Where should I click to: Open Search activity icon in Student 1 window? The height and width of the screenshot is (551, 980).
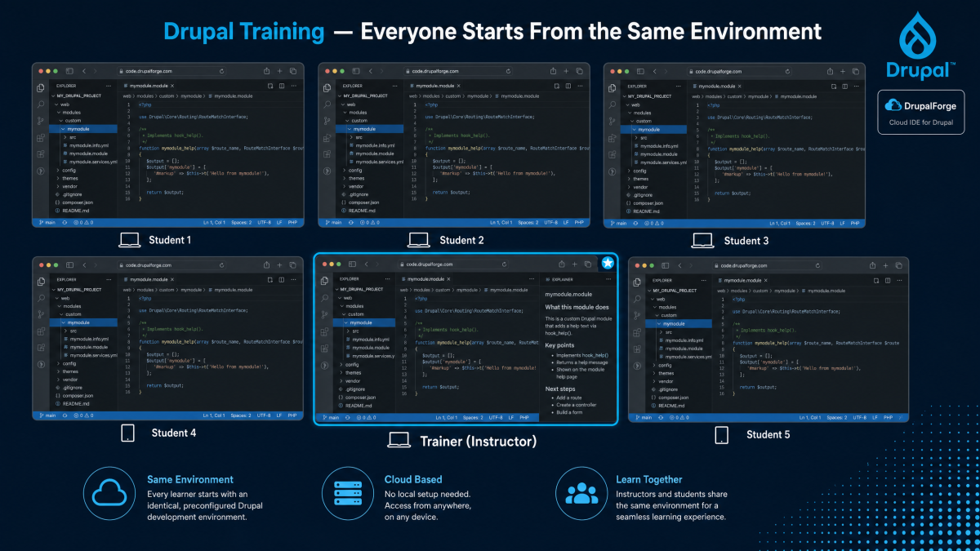(x=41, y=104)
